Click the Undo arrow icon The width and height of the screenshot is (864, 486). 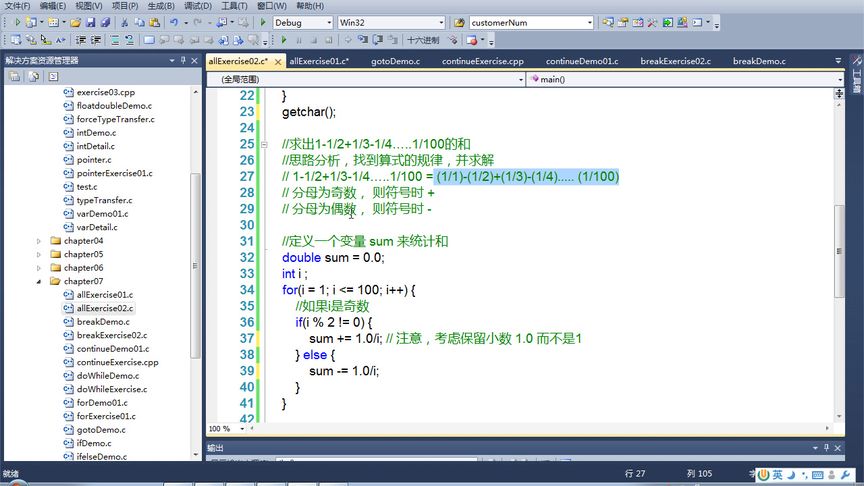[174, 23]
